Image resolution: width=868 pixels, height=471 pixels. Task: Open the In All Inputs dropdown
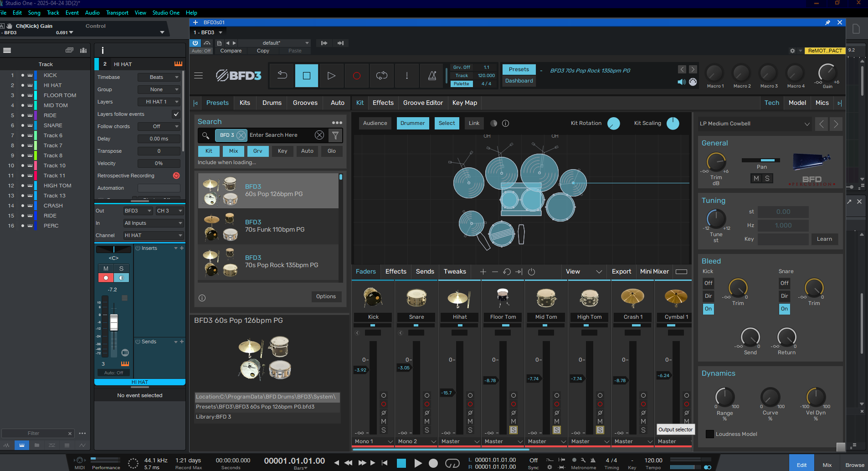154,223
